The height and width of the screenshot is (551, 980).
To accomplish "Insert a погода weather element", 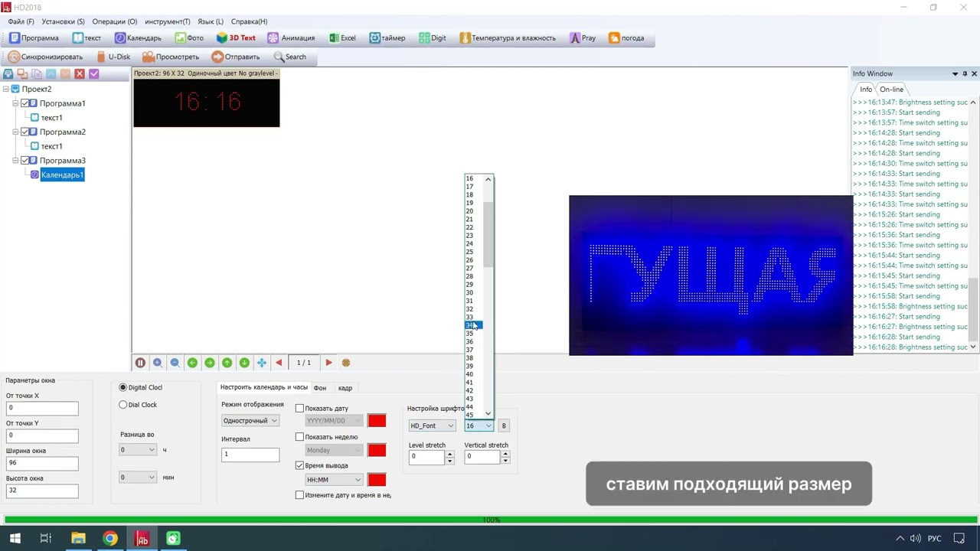I will tap(626, 37).
